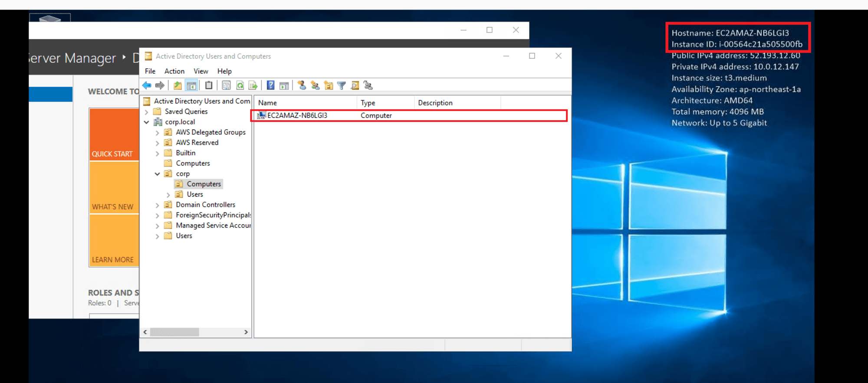Click the Export List toolbar icon
This screenshot has width=868, height=383.
[253, 85]
